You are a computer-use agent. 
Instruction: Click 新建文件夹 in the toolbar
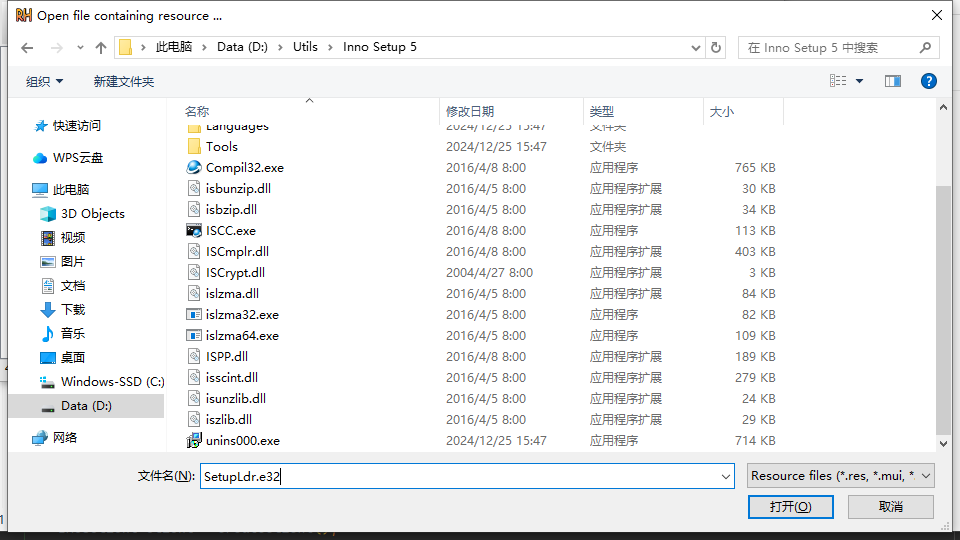click(124, 81)
